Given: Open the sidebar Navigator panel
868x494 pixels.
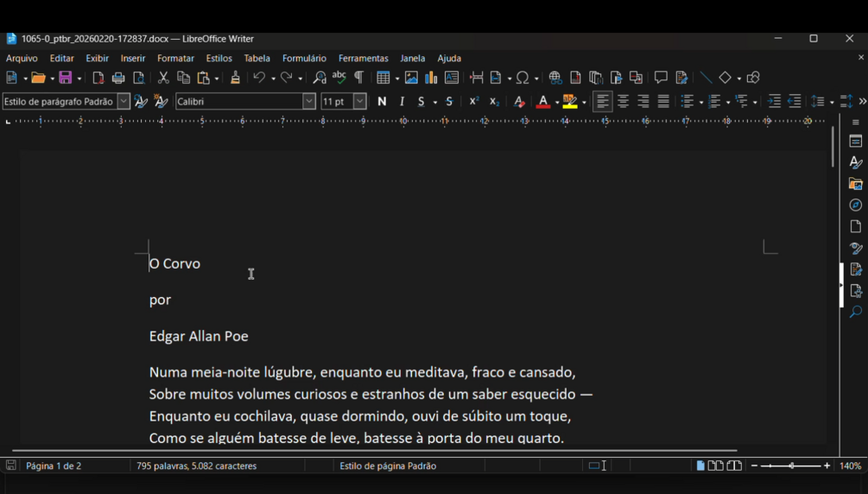Looking at the screenshot, I should point(855,205).
